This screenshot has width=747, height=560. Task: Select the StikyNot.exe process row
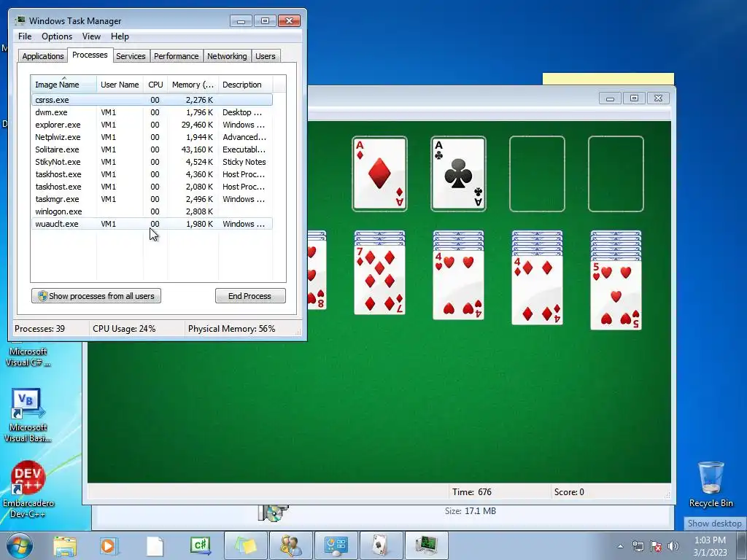152,162
